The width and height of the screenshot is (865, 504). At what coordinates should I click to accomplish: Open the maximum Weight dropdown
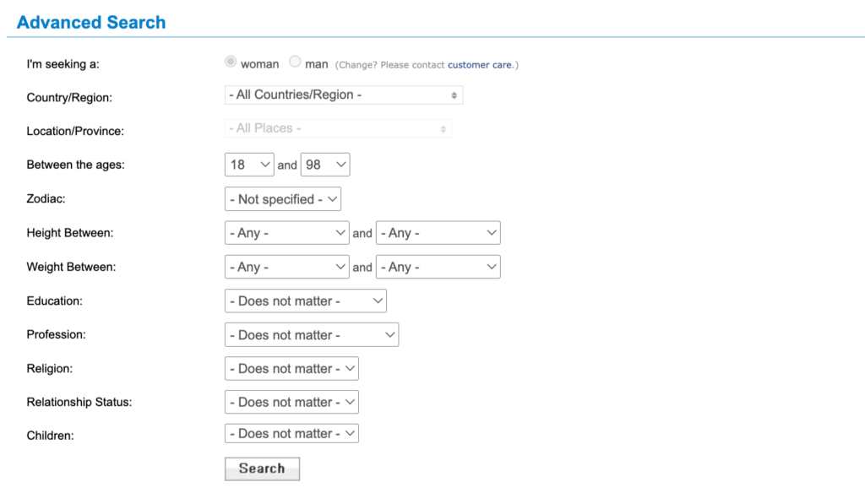[438, 267]
